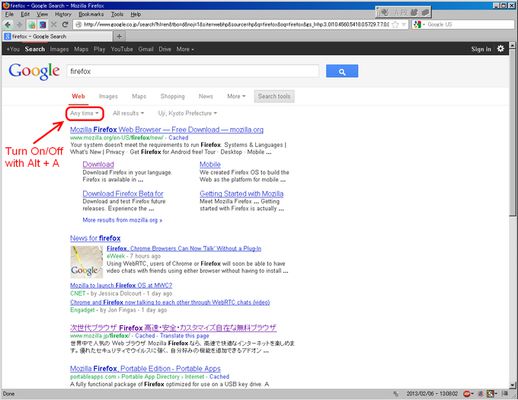Open a new tab with plus button
This screenshot has height=400, width=518.
(x=119, y=36)
